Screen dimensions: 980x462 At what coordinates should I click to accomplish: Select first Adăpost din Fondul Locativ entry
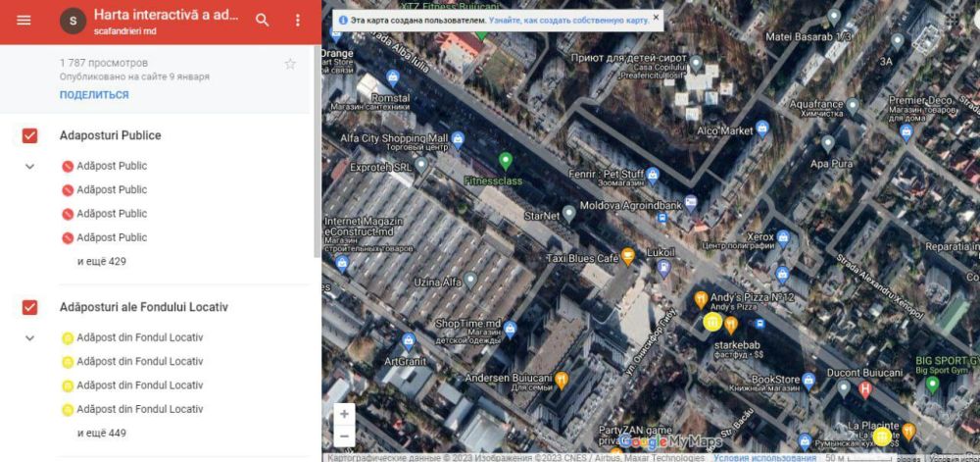(x=139, y=337)
